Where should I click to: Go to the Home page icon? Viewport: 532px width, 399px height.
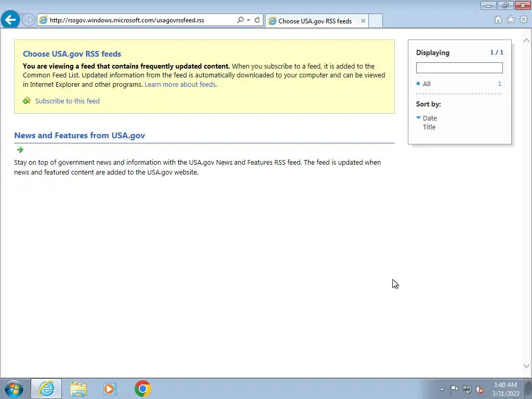coord(498,20)
